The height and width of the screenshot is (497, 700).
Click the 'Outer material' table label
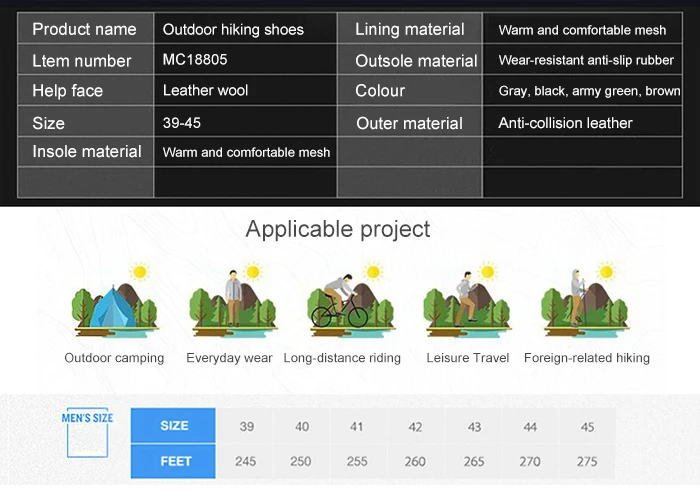(409, 124)
